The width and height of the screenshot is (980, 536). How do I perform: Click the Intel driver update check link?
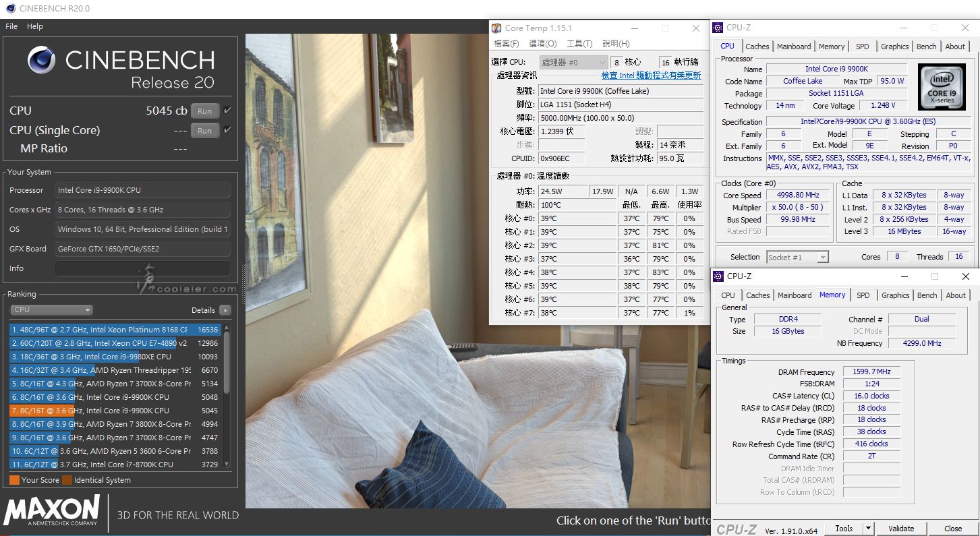pyautogui.click(x=651, y=76)
